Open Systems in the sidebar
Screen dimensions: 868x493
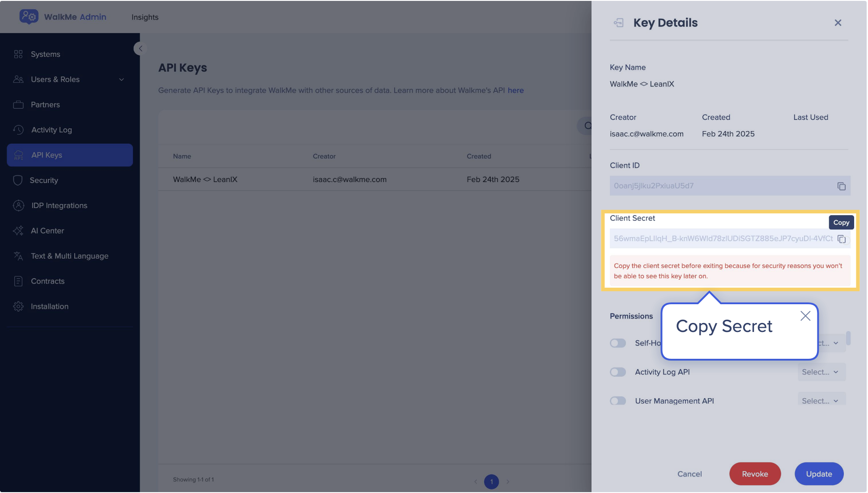45,54
